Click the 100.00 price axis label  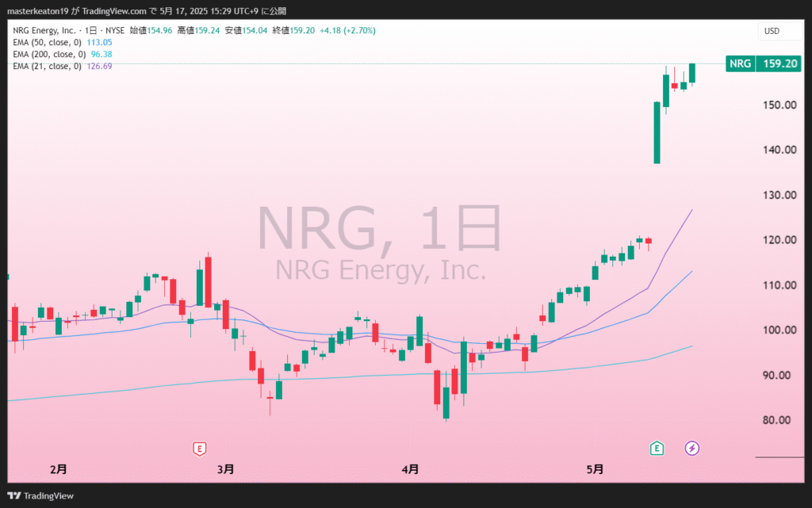click(779, 330)
